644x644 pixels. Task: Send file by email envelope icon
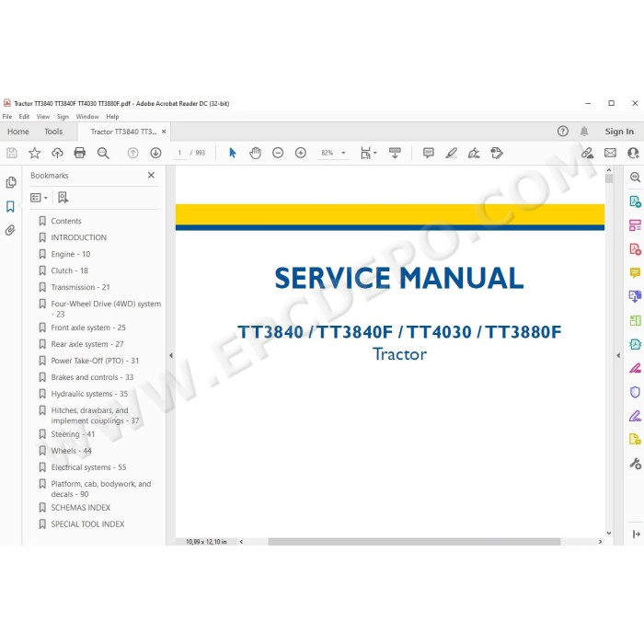pos(610,154)
